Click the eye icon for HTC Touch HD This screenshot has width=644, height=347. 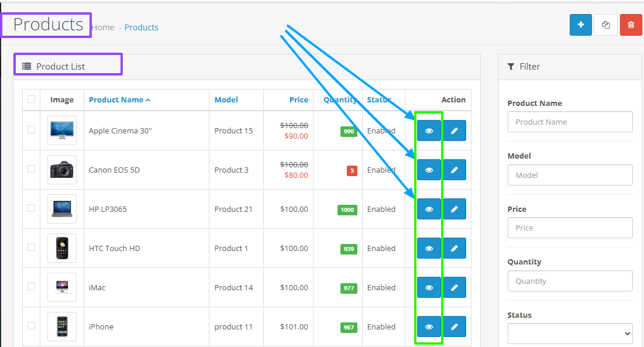pyautogui.click(x=429, y=249)
